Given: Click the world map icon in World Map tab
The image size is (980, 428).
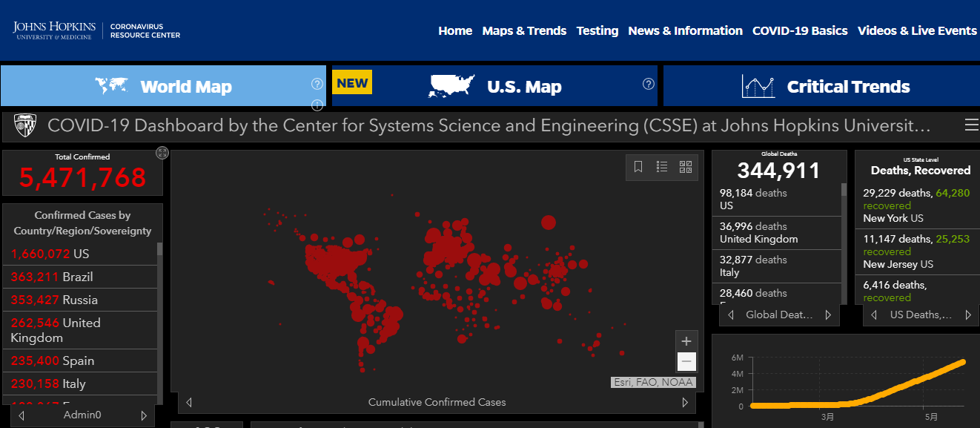Looking at the screenshot, I should pyautogui.click(x=112, y=86).
